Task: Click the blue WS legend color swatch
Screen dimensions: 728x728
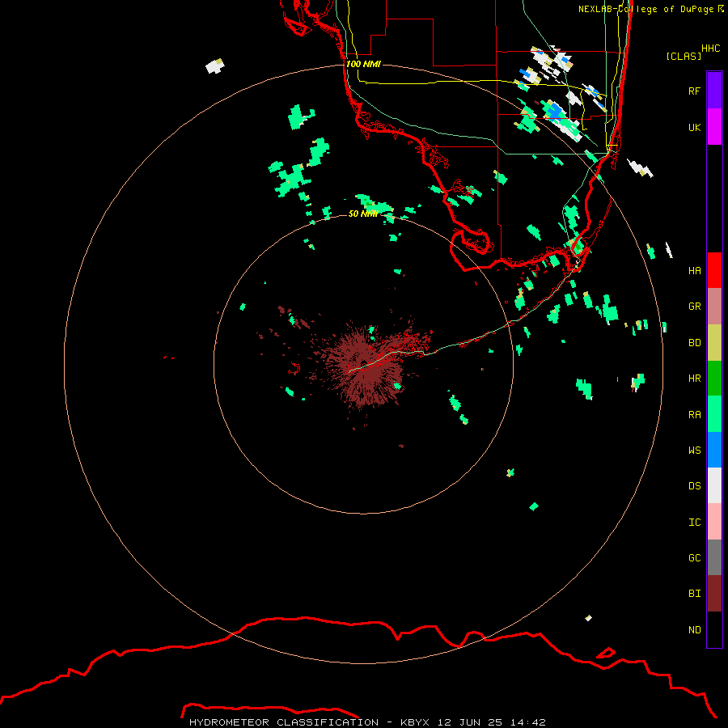Action: coord(714,450)
